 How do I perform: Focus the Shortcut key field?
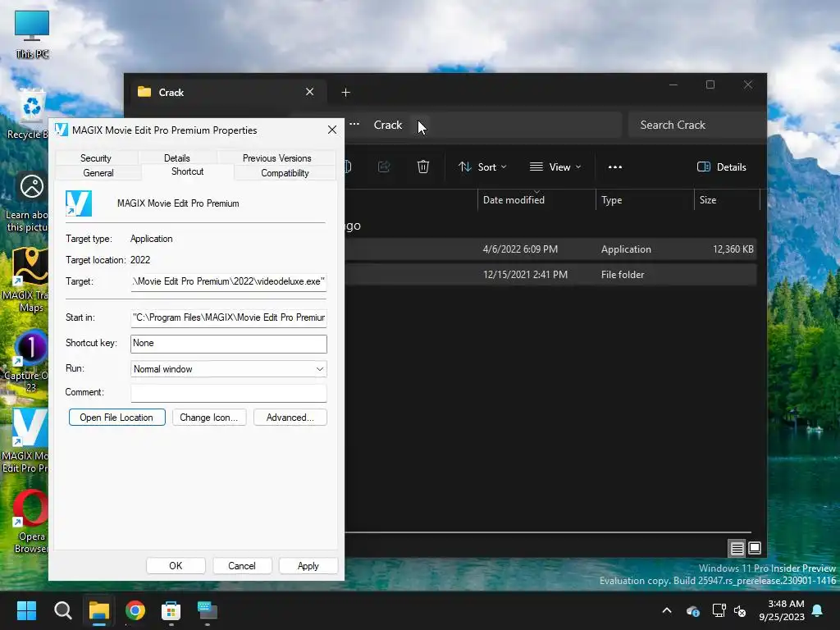(x=229, y=344)
